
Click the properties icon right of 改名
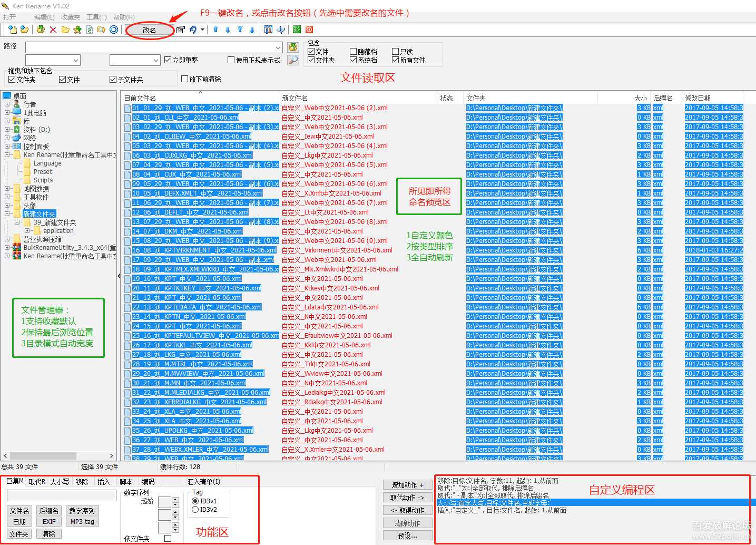(181, 30)
